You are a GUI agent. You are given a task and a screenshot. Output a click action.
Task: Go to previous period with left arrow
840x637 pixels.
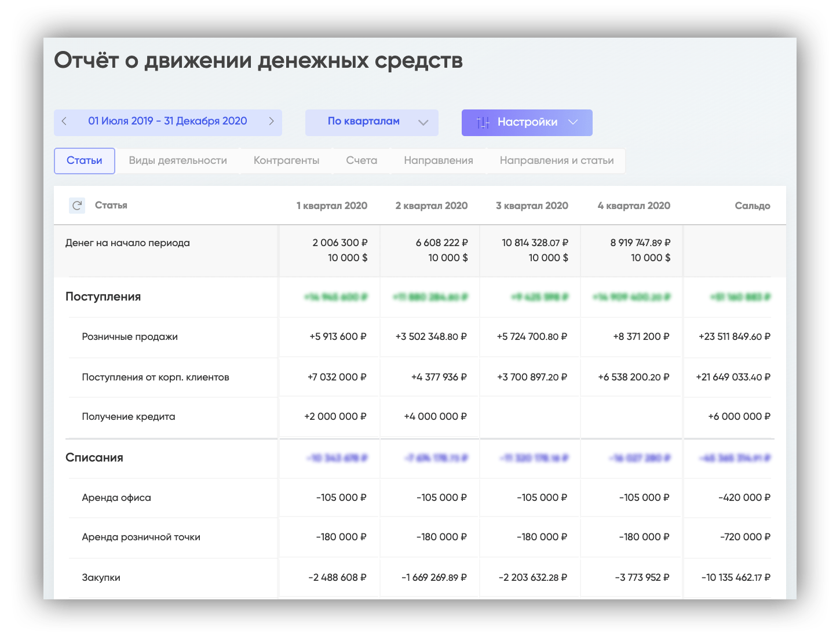pyautogui.click(x=64, y=122)
